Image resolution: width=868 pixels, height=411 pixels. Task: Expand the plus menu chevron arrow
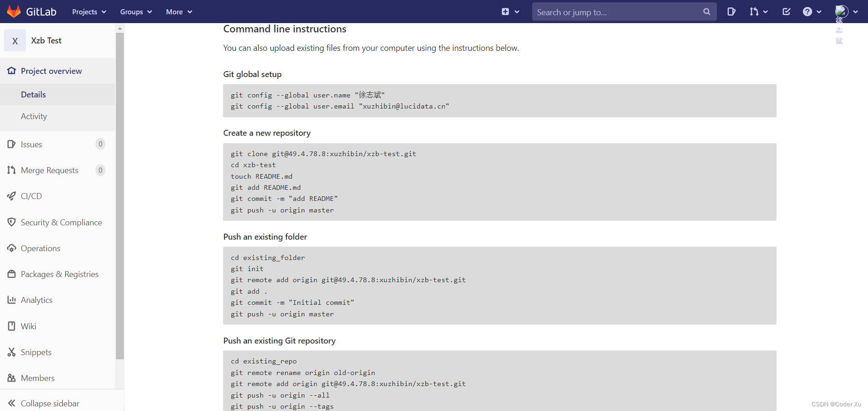(x=517, y=12)
